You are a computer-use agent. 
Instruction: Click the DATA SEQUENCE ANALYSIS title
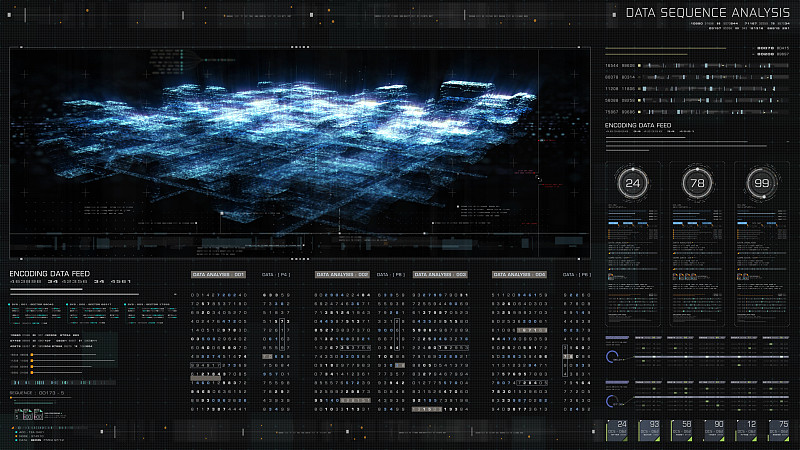[x=708, y=13]
